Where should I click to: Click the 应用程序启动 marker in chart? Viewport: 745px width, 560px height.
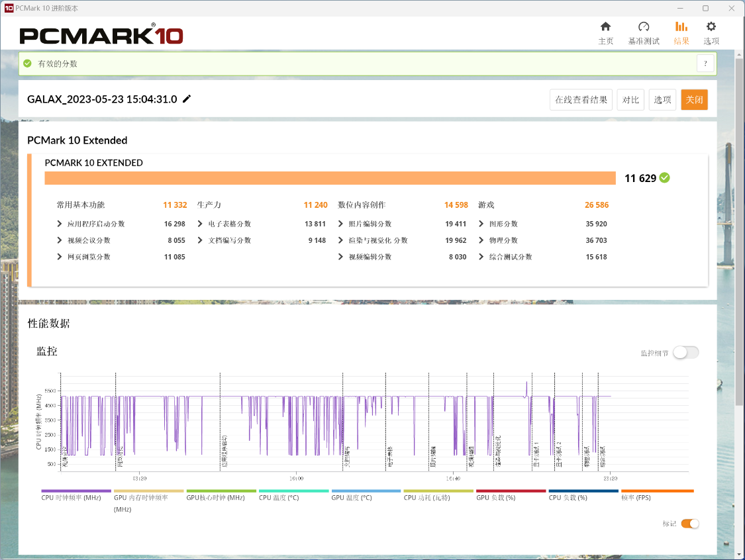224,451
